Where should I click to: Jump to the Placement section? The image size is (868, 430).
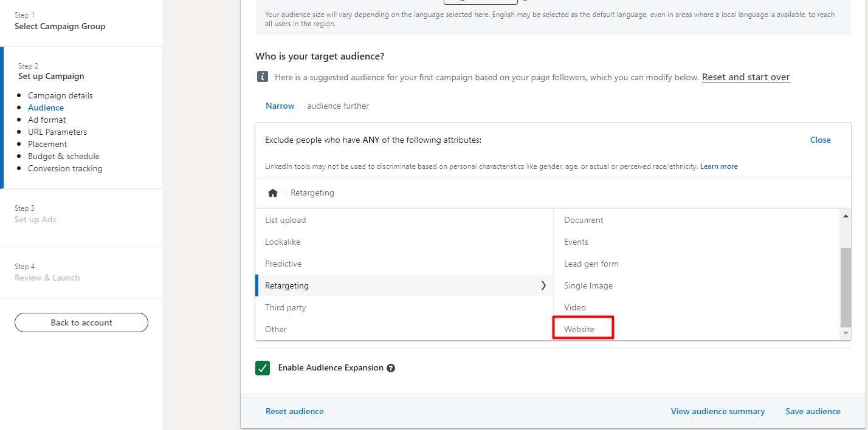[x=47, y=144]
